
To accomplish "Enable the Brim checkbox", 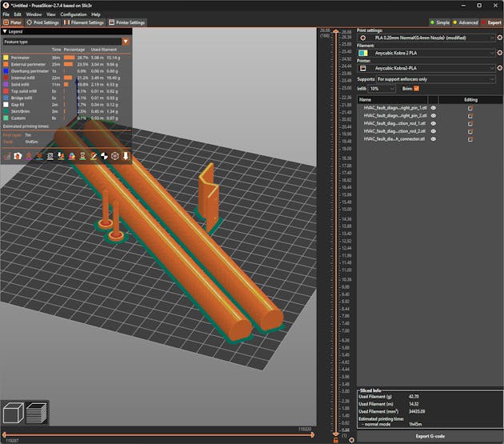I will point(416,89).
